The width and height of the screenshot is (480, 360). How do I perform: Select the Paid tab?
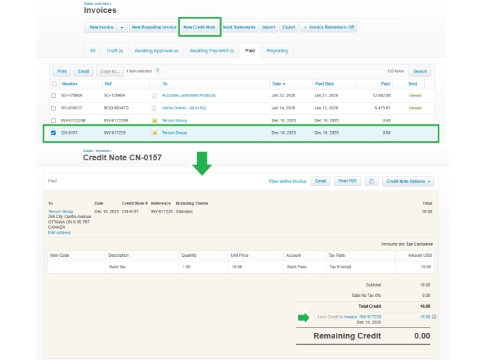tap(250, 51)
